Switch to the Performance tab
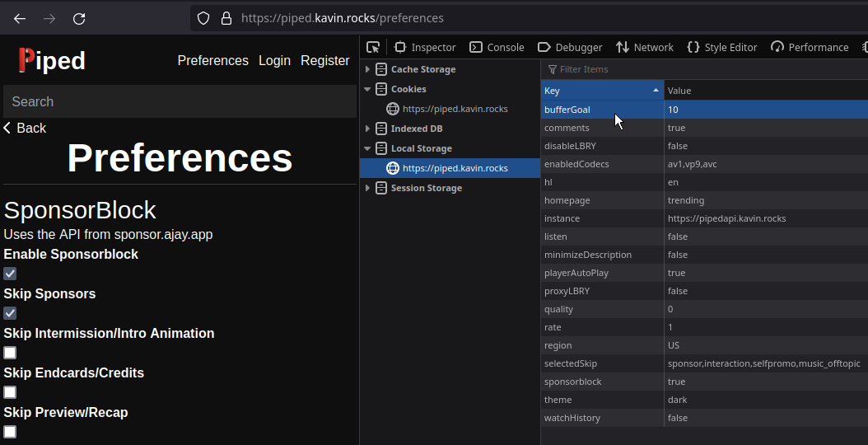The image size is (868, 445). [810, 47]
